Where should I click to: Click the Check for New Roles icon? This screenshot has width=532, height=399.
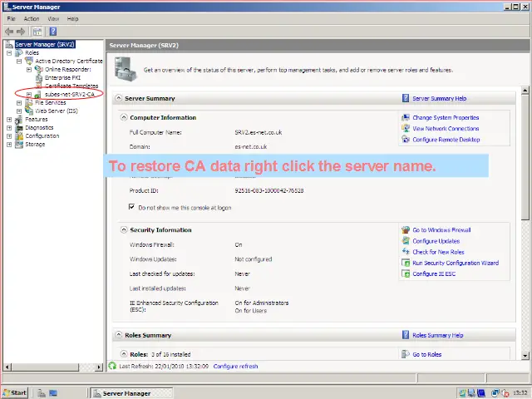point(406,252)
